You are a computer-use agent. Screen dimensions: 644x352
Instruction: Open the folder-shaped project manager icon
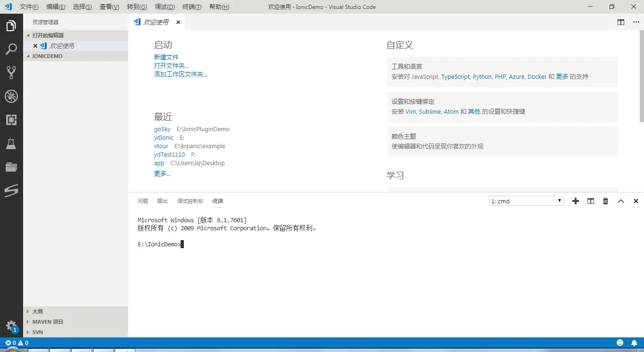[11, 167]
